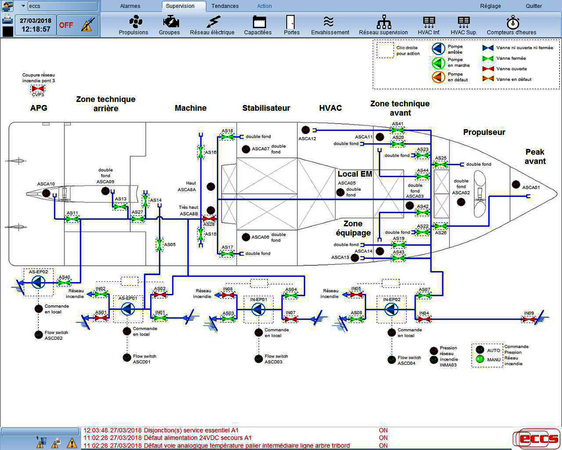Select the green AS17 valve
Screen dimensions: 562x450
pyautogui.click(x=227, y=254)
